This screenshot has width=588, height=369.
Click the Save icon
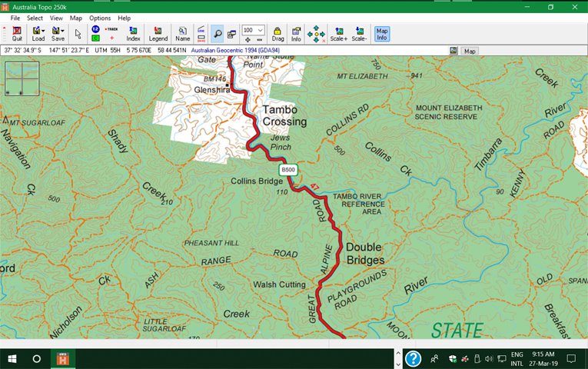pyautogui.click(x=55, y=31)
